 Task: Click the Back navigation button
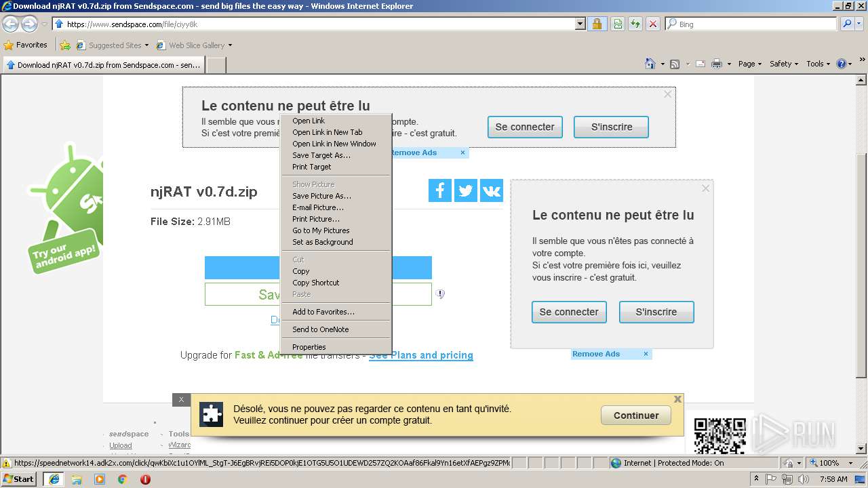click(x=10, y=24)
